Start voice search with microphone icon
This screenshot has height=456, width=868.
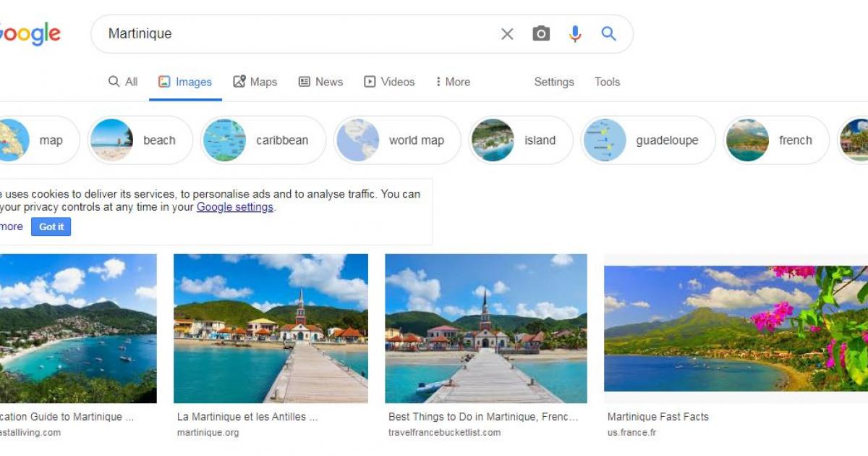point(575,34)
